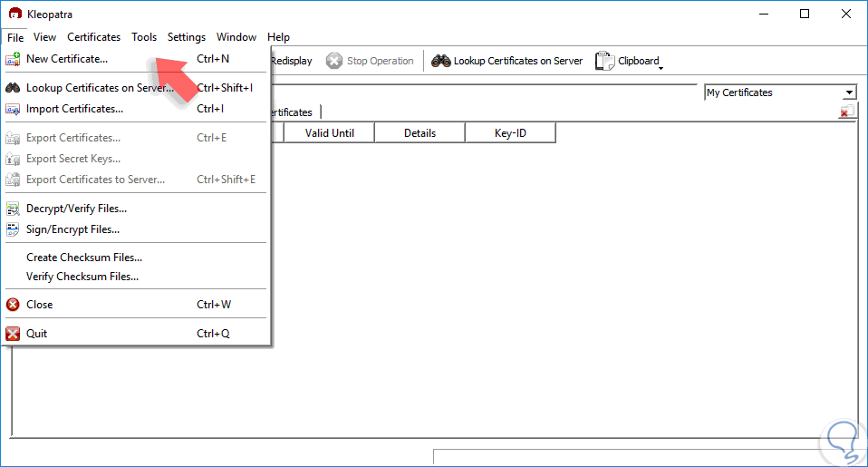Choose Close from the File menu

click(x=136, y=305)
